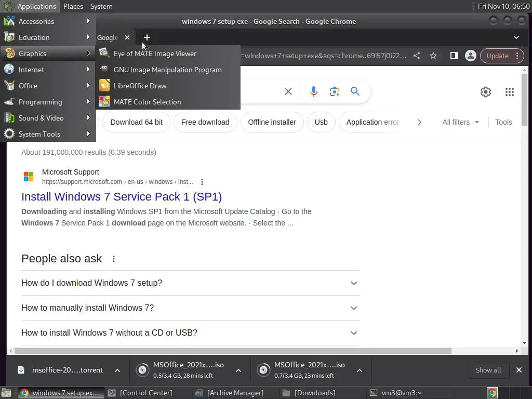Open torrent download options chevron
The image size is (532, 399).
point(117,370)
